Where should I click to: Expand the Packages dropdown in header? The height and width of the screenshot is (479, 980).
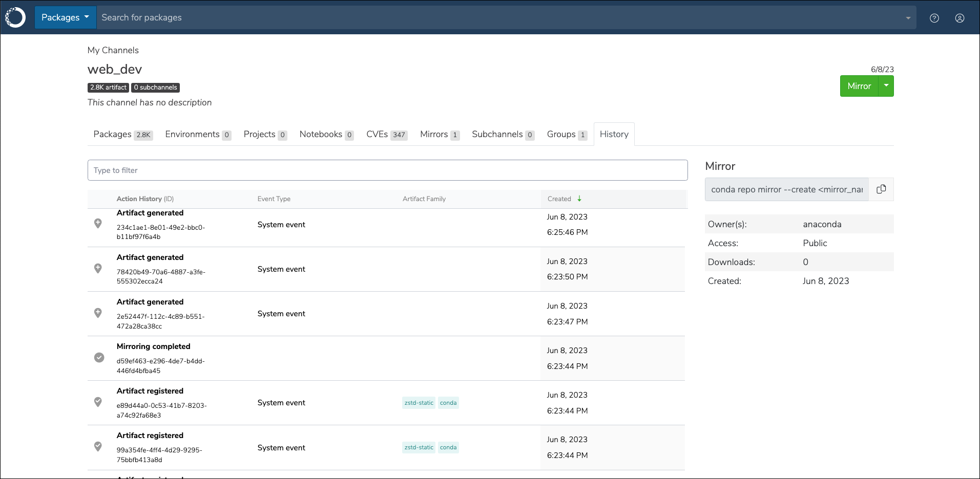66,17
